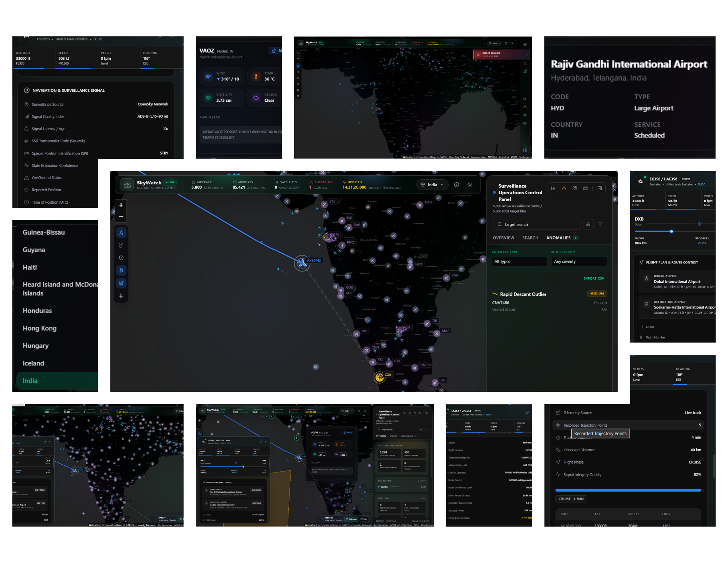Click the AIRCRAFT stat in the central header
The width and height of the screenshot is (728, 563).
207,185
